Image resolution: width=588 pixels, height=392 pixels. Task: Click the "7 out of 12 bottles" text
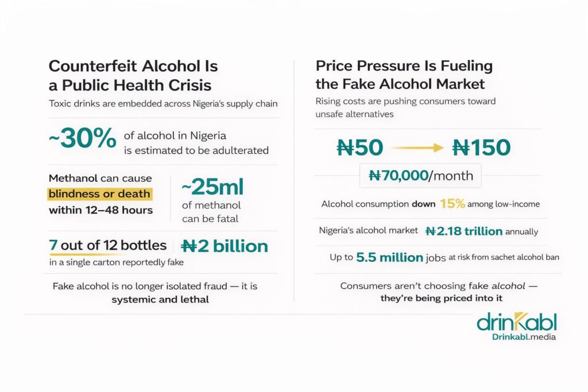(108, 246)
